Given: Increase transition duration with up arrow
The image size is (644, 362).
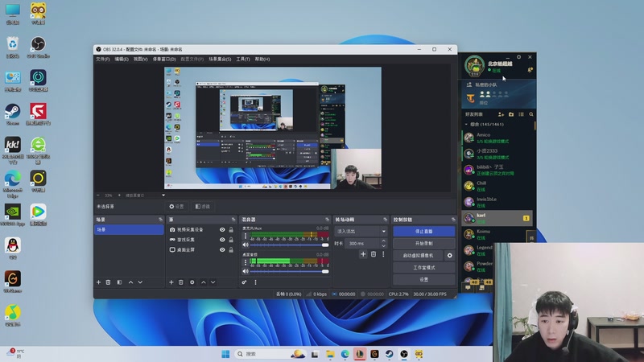Looking at the screenshot, I should click(384, 241).
